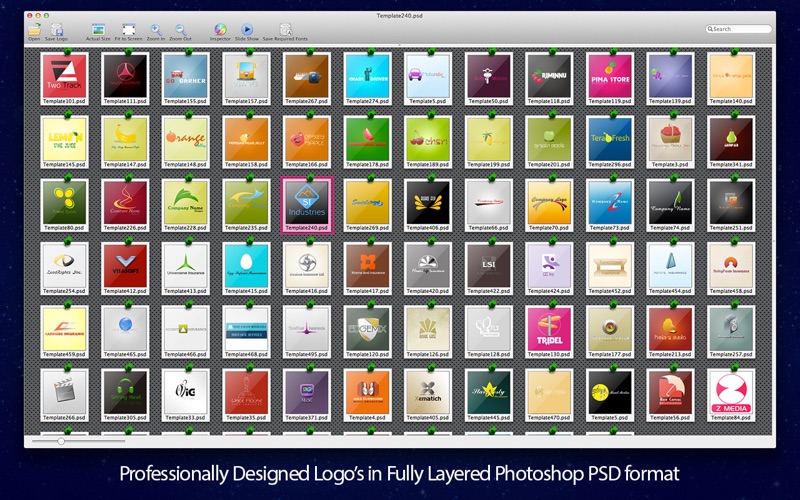Click the Open folder icon in toolbar
This screenshot has width=800, height=500.
pos(34,30)
